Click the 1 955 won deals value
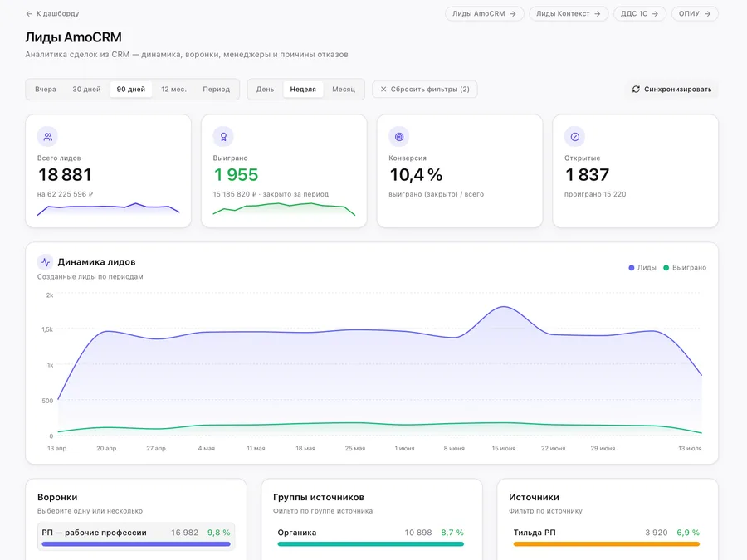 236,175
